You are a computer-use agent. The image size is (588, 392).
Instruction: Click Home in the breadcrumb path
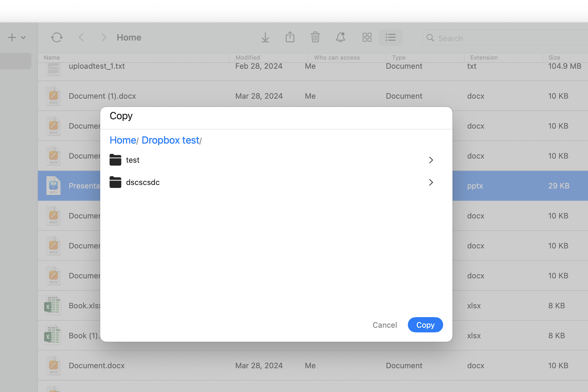pos(123,140)
